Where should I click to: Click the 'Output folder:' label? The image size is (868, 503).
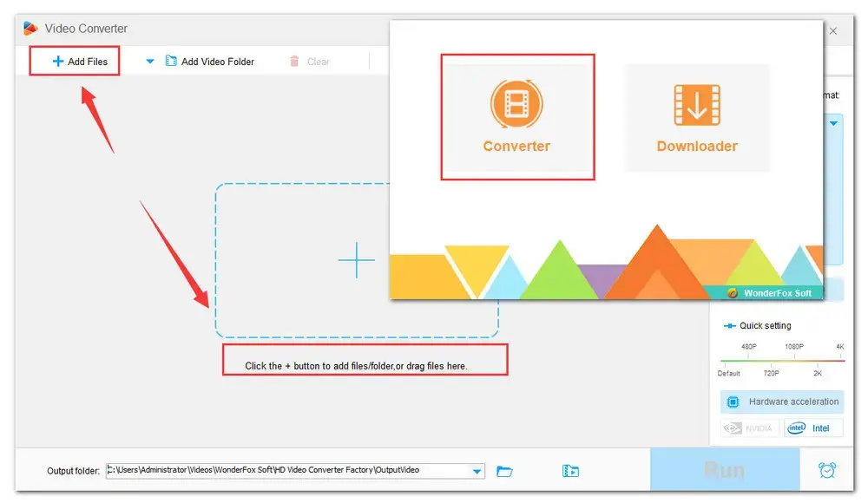tap(73, 471)
